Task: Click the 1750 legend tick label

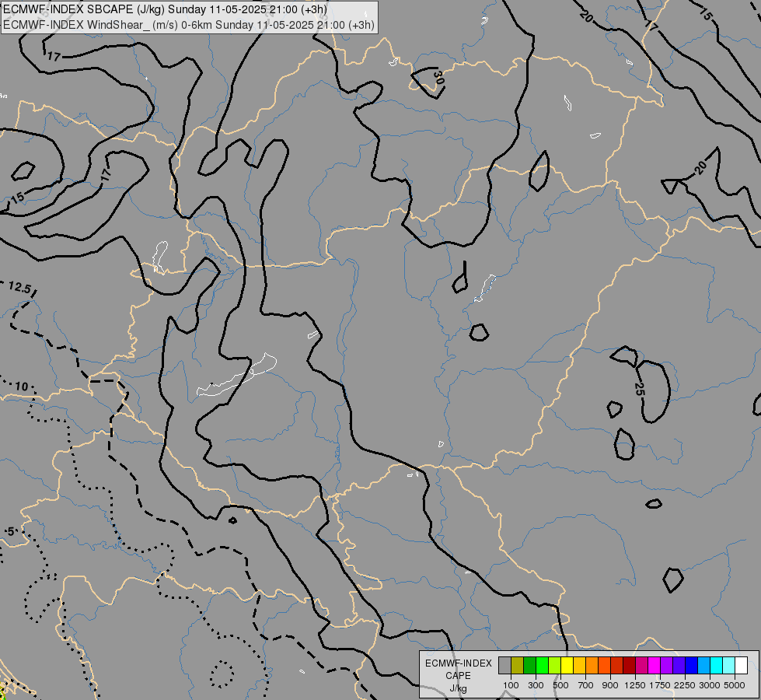Action: (660, 685)
